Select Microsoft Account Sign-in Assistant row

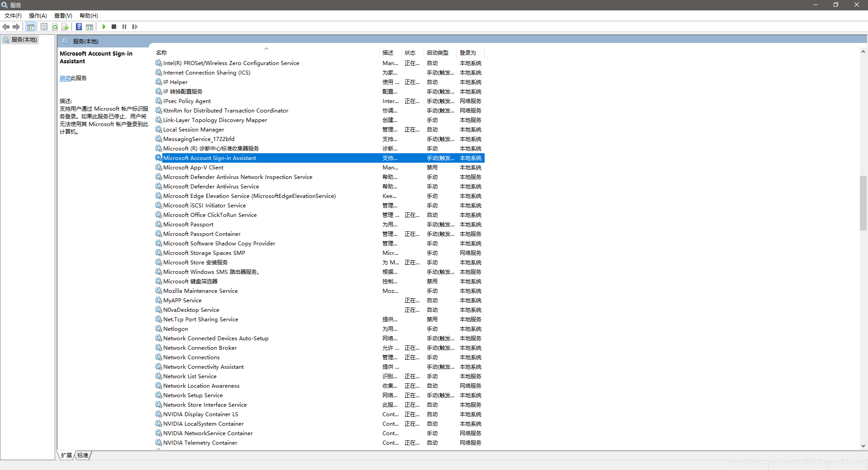click(x=319, y=158)
